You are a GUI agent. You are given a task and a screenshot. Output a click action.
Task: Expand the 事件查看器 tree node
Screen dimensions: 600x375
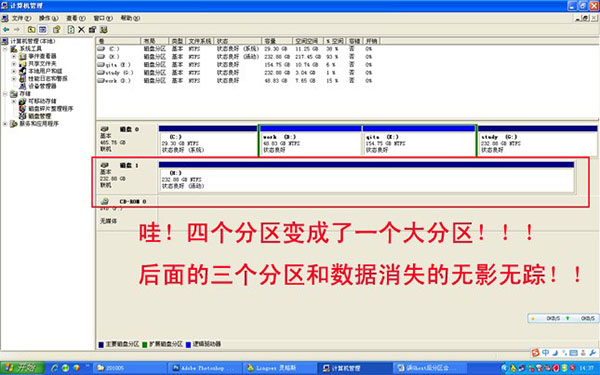coord(14,56)
